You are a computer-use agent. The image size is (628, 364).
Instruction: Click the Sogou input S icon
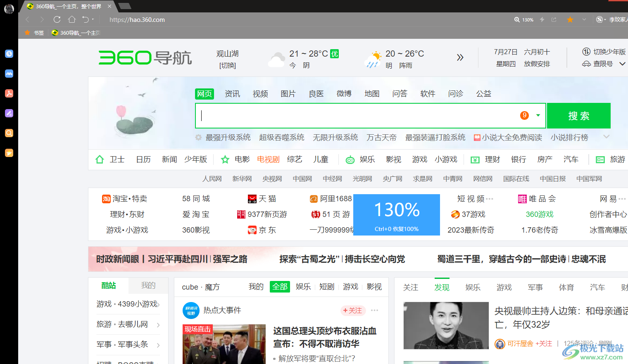click(599, 19)
